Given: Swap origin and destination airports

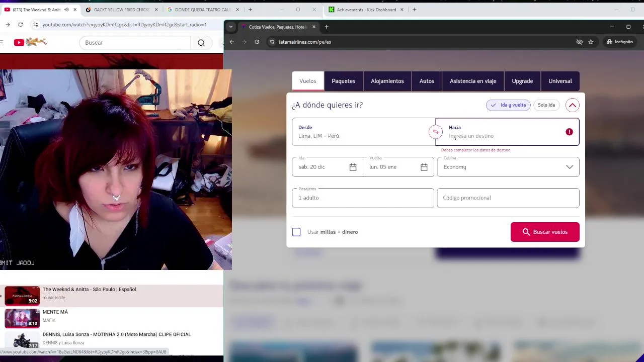Looking at the screenshot, I should pos(436,132).
